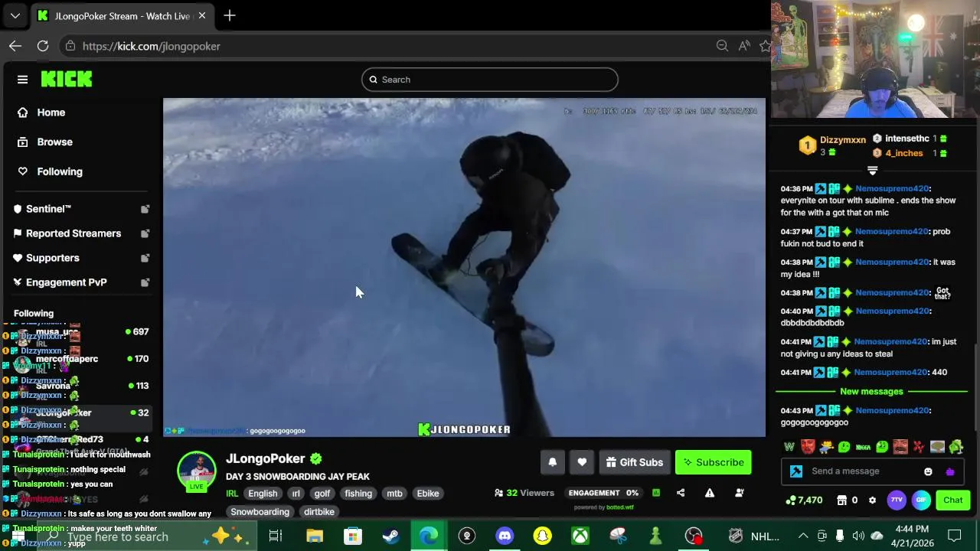
Task: Open File Explorer from the taskbar
Action: 315,536
